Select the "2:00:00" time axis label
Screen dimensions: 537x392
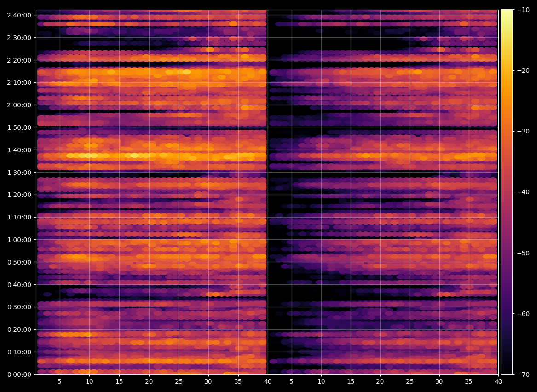(x=19, y=105)
